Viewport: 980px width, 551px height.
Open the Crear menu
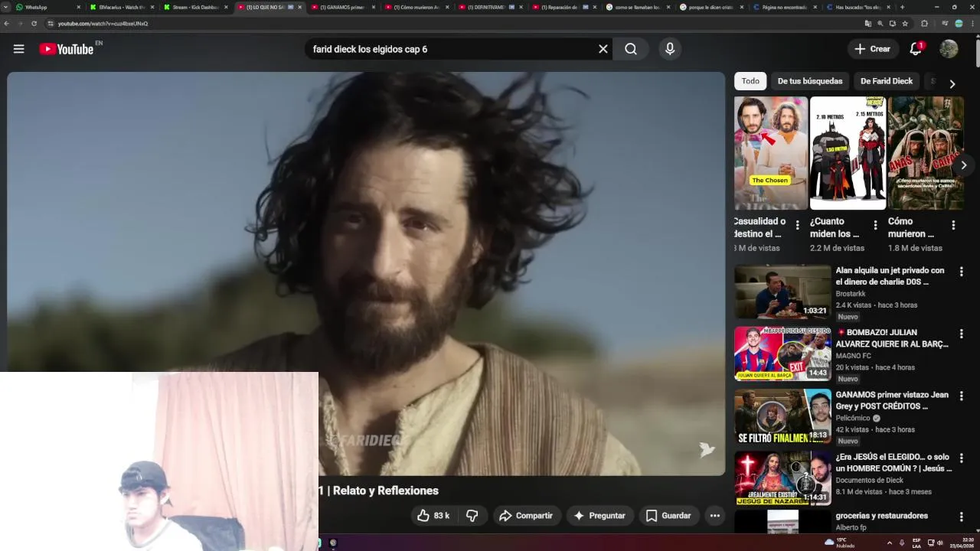(873, 49)
